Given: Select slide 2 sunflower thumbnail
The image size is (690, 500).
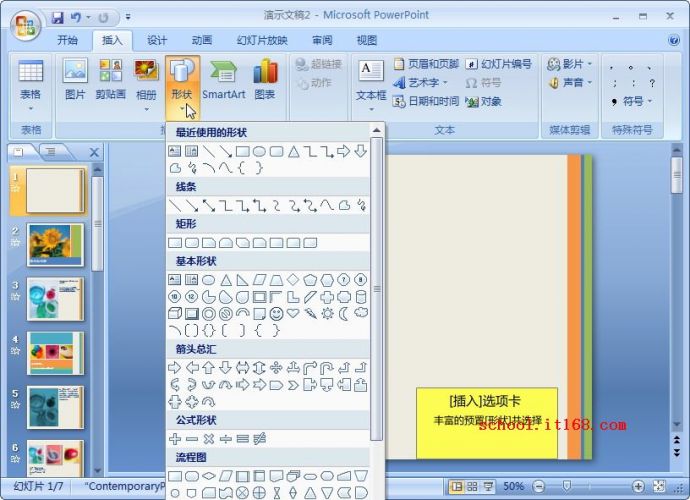Looking at the screenshot, I should (x=55, y=245).
